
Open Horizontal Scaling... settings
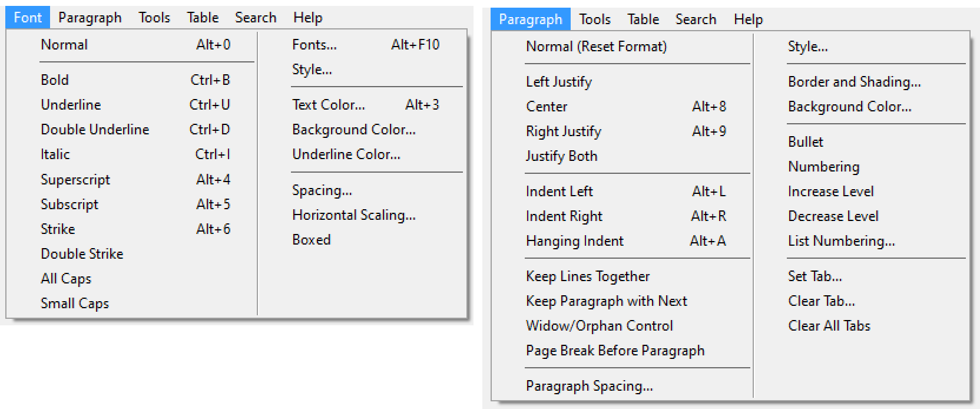[353, 215]
